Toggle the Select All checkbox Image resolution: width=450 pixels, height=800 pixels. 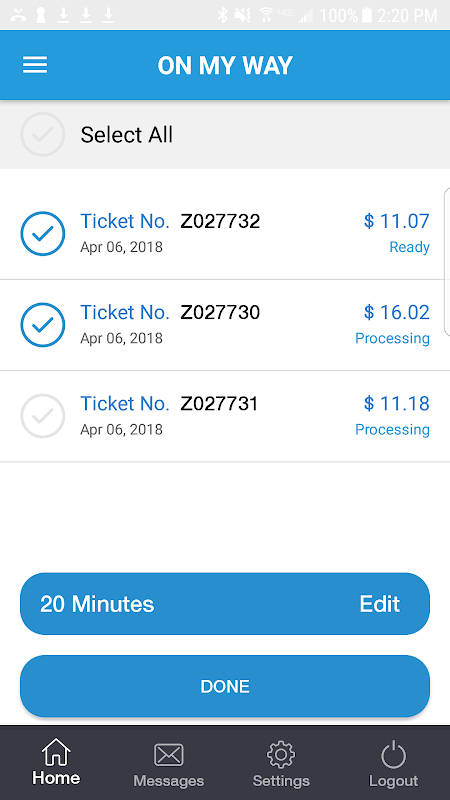tap(43, 134)
